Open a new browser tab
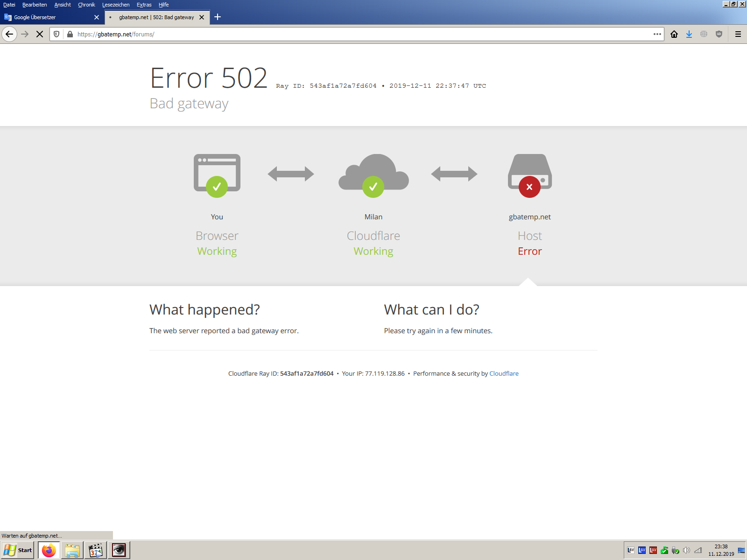 pyautogui.click(x=218, y=17)
